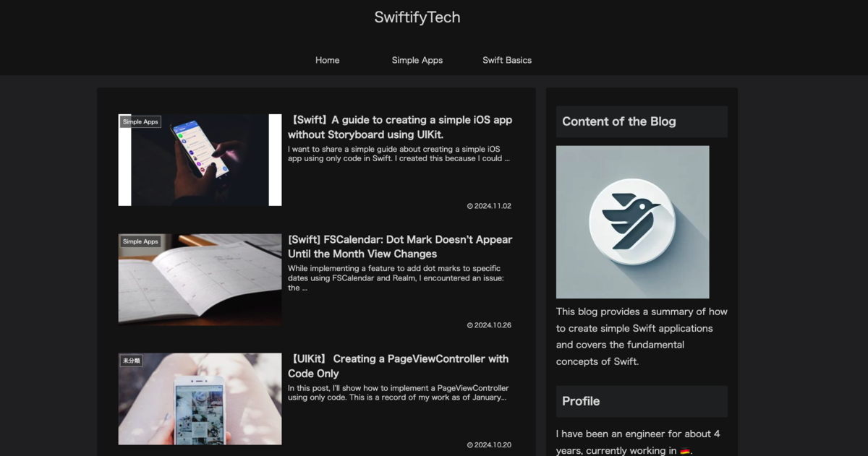Open the calendar notebook post thumbnail

click(x=200, y=280)
